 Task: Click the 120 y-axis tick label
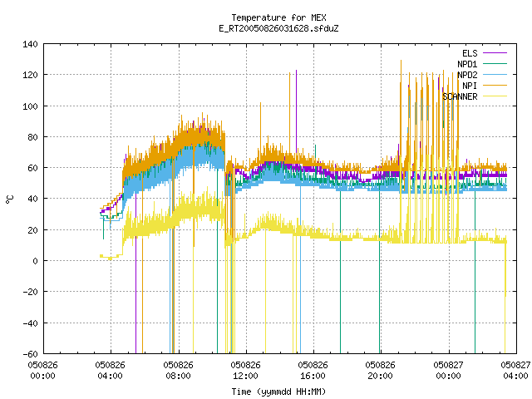[x=30, y=75]
